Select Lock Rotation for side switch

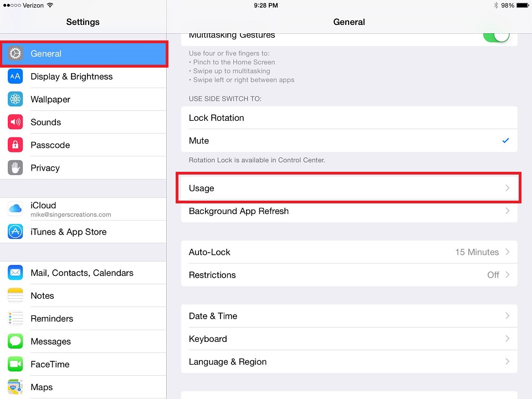349,117
